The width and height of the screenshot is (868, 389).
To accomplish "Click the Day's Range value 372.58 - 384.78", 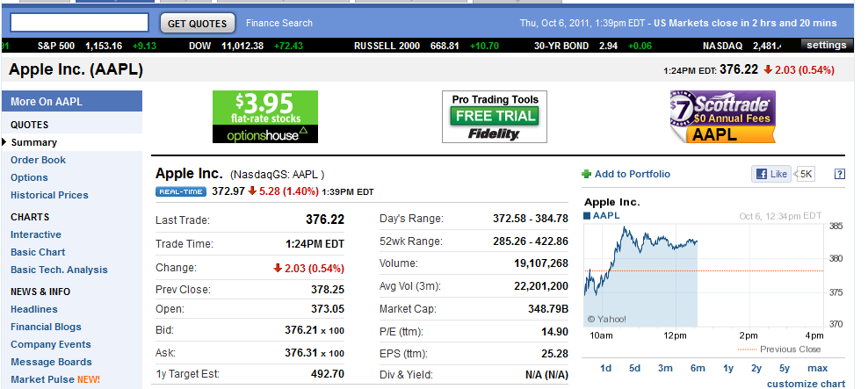I will 531,219.
